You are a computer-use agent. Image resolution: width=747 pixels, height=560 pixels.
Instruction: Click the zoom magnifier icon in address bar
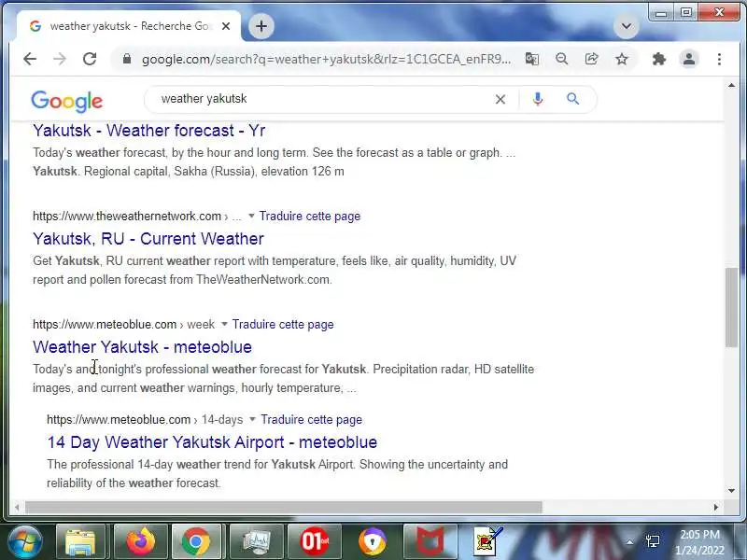562,59
